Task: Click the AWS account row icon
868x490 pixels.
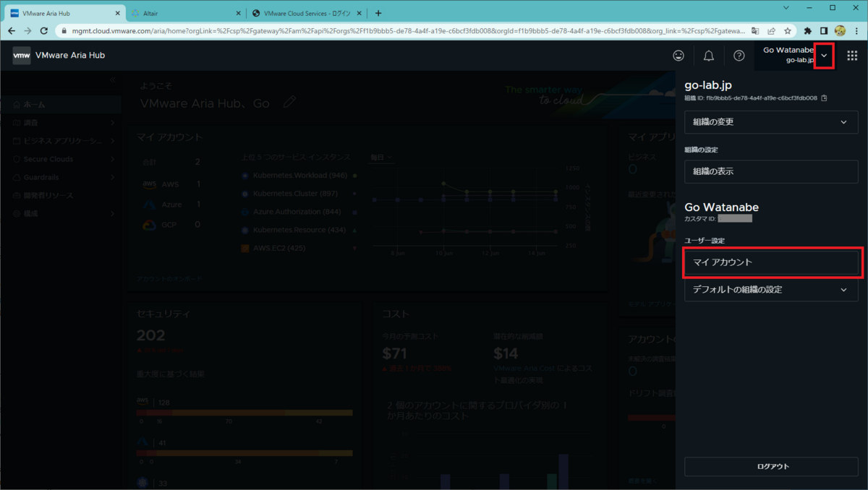Action: [149, 184]
